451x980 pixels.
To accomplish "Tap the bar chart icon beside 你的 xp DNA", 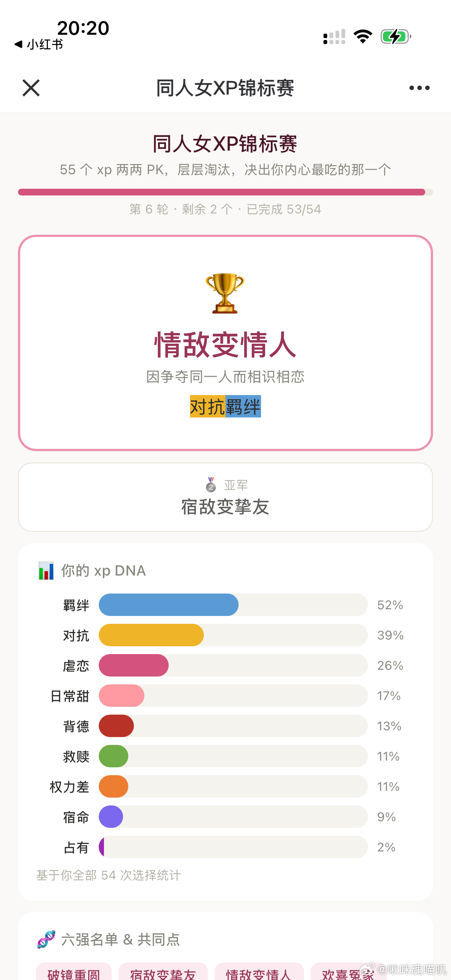I will tap(46, 571).
